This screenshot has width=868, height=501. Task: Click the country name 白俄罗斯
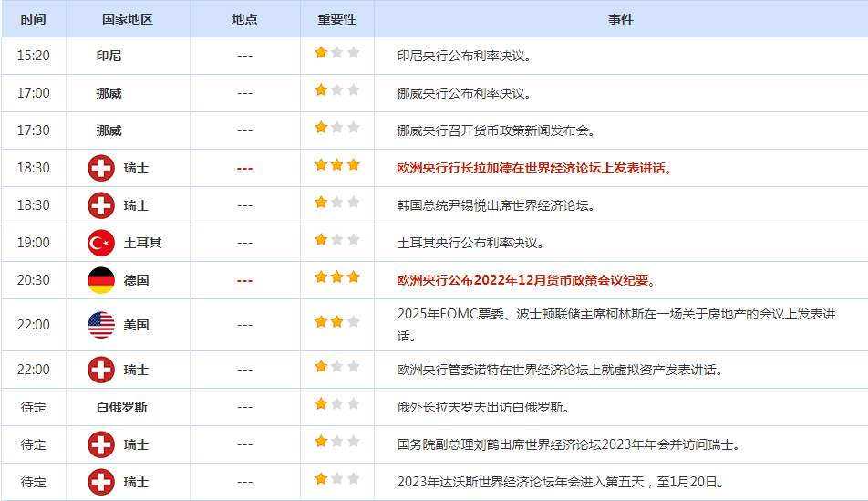coord(122,407)
